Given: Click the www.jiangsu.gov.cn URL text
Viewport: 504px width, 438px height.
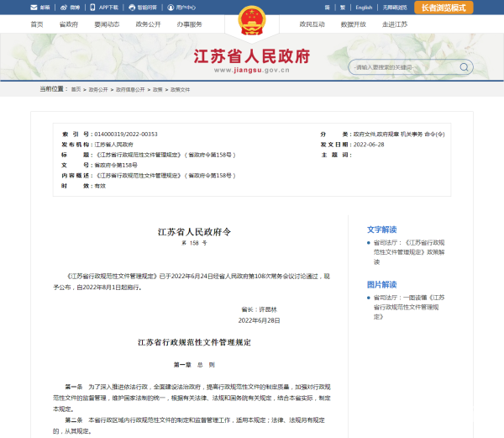Looking at the screenshot, I should point(252,70).
